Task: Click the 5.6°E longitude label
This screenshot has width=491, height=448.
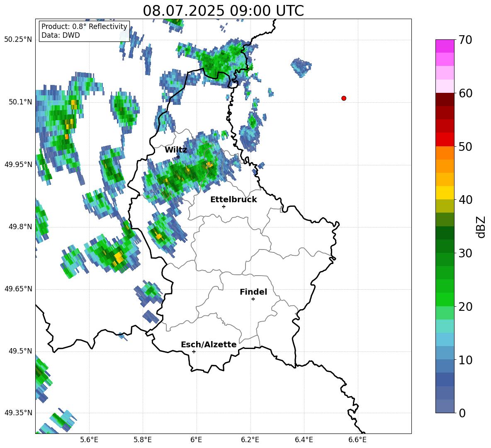Action: pos(89,440)
